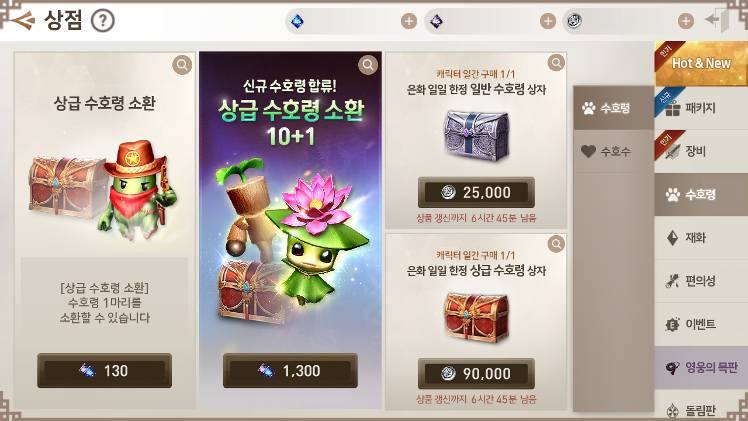Screen dimensions: 748x421
Task: Open the 재화 shop category
Action: coord(701,237)
